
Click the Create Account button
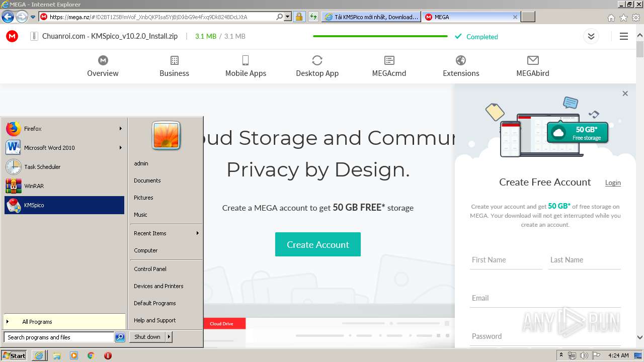pos(318,244)
